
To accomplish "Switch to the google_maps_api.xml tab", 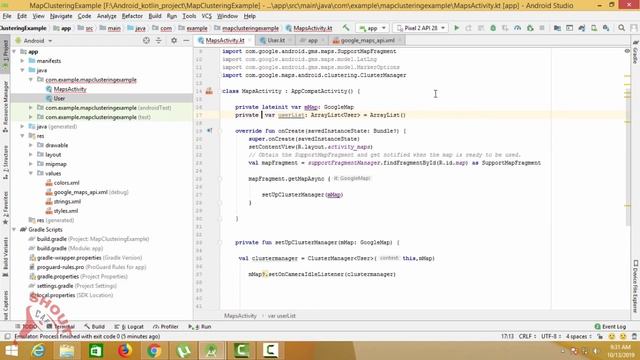I will [367, 40].
